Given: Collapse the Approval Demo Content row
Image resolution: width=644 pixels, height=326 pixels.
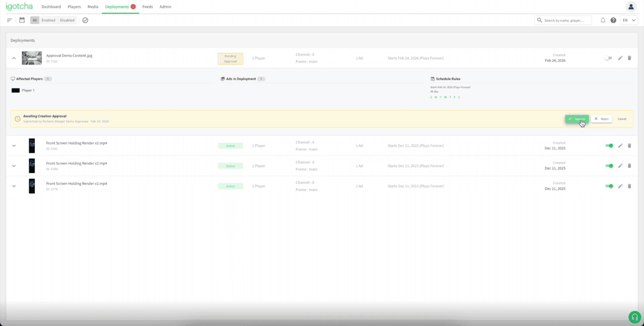Looking at the screenshot, I should [x=14, y=58].
